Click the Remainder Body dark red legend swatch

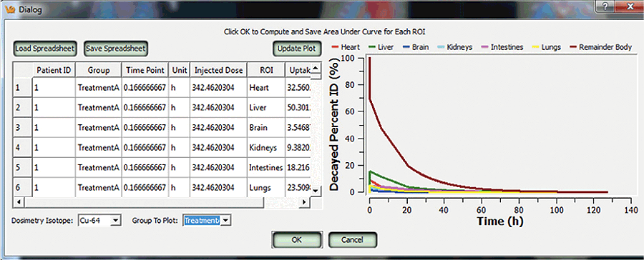point(572,47)
